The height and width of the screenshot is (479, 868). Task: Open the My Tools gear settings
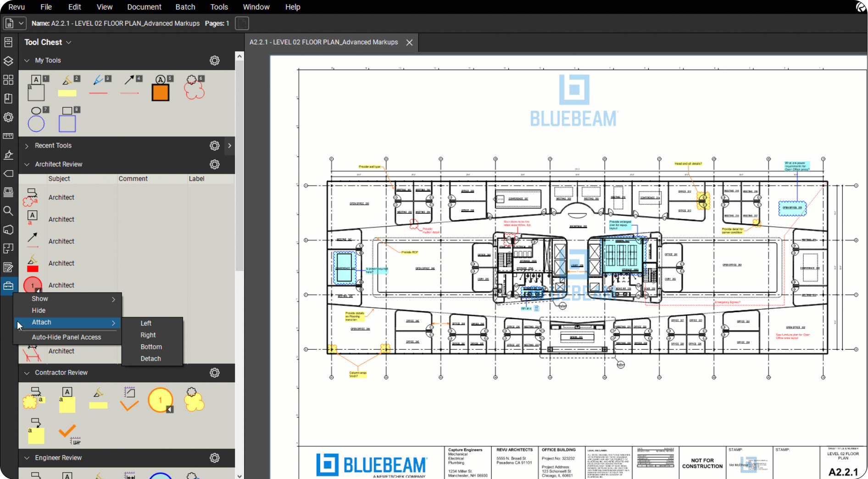pos(214,61)
